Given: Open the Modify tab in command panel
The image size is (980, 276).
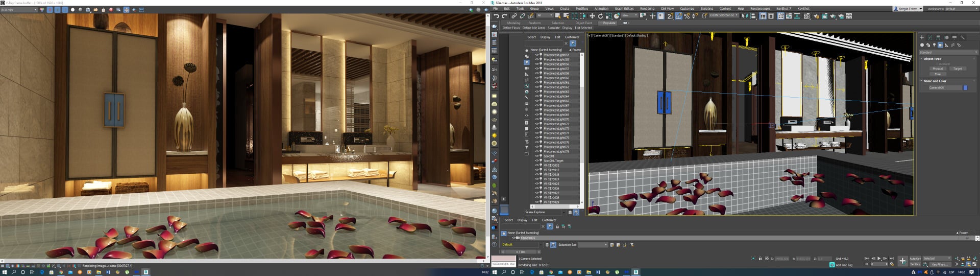Looking at the screenshot, I should [930, 37].
